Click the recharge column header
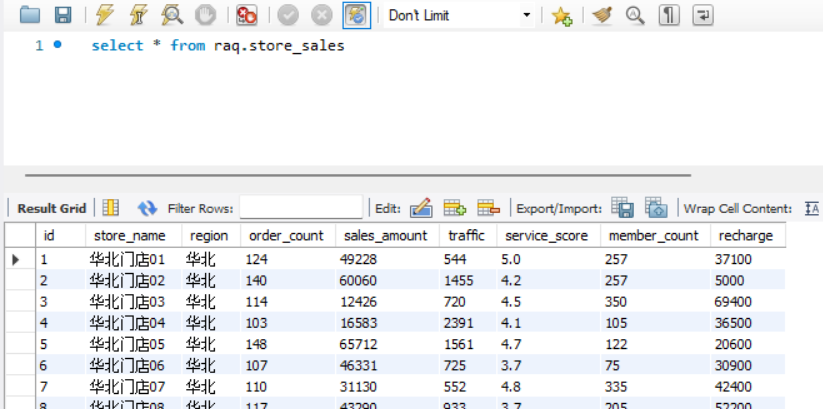This screenshot has height=409, width=823. [748, 236]
